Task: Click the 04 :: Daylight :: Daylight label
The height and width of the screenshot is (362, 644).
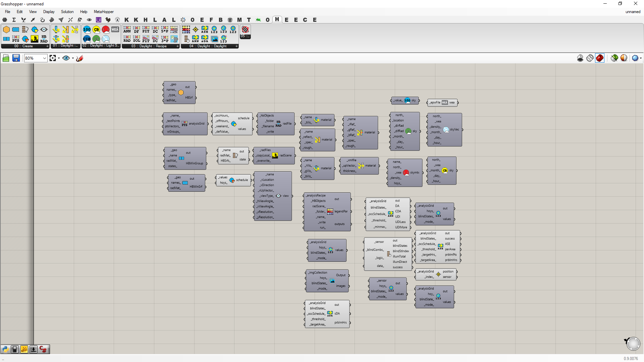Action: (x=208, y=46)
